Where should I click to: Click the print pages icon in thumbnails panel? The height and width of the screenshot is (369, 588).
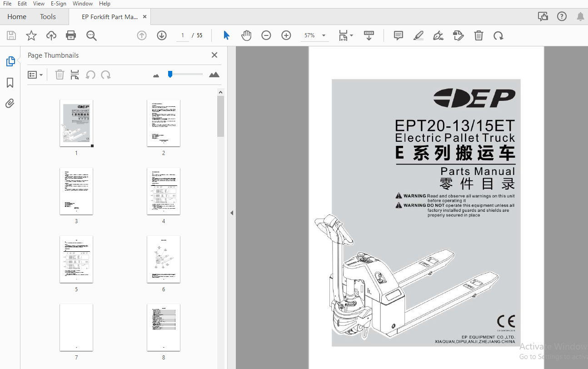tap(75, 75)
